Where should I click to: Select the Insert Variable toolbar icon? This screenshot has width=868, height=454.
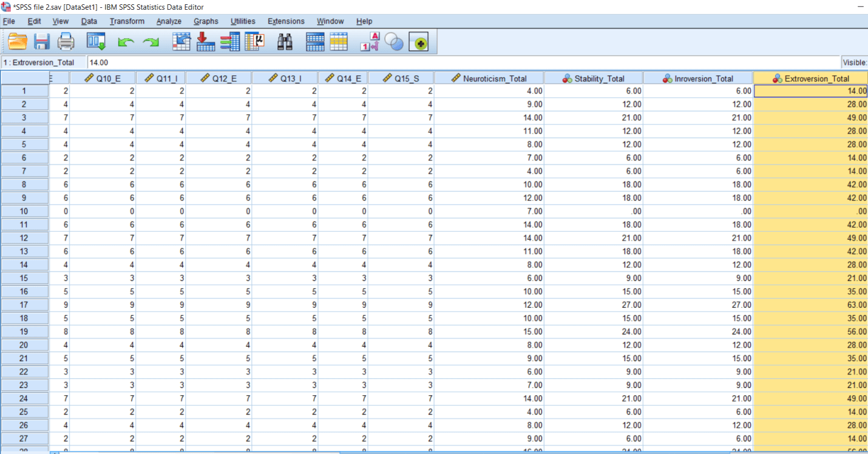pos(230,41)
